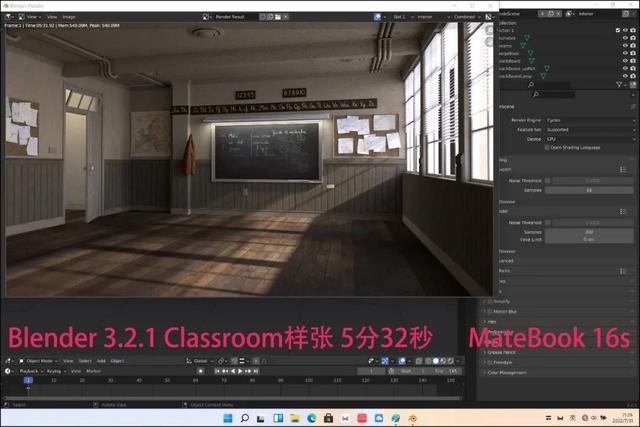The image size is (640, 427).
Task: Click outliner search field
Action: pos(549,85)
